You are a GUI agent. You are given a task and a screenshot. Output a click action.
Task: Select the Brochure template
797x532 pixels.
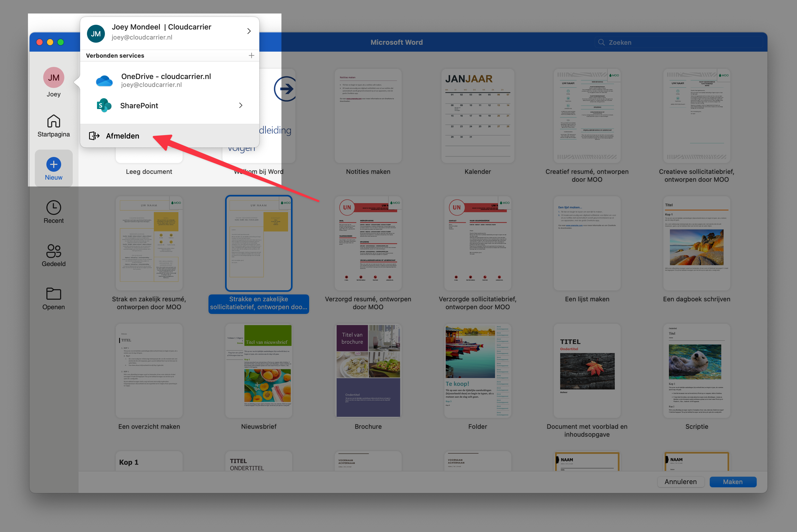(368, 371)
